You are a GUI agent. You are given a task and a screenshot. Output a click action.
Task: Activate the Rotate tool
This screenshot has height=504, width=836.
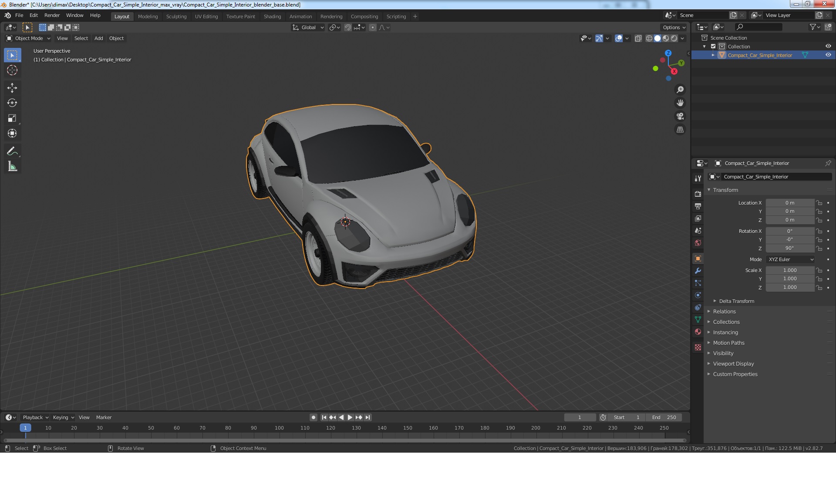click(12, 103)
